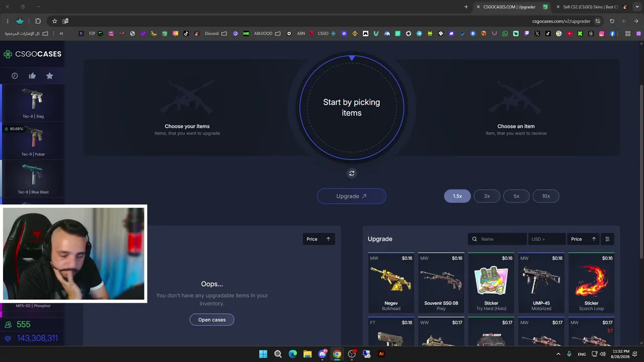Switch to Sell CS2 Skins tab

(x=592, y=7)
